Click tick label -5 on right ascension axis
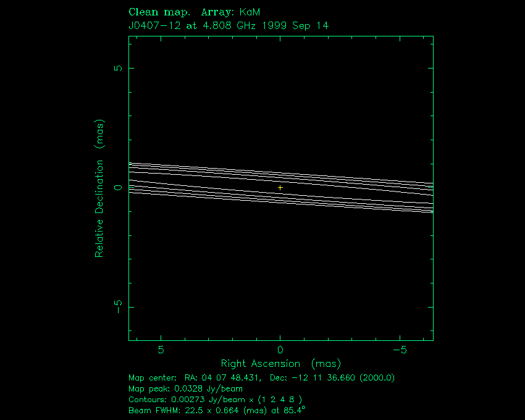This screenshot has height=420, width=525. pyautogui.click(x=400, y=350)
